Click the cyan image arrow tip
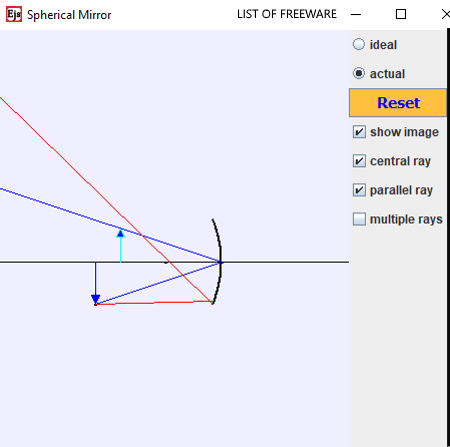This screenshot has width=450, height=447. pos(120,233)
